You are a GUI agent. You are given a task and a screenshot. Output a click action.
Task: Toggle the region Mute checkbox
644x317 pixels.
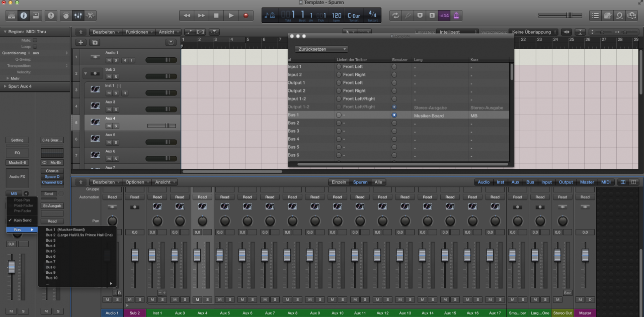tap(35, 40)
